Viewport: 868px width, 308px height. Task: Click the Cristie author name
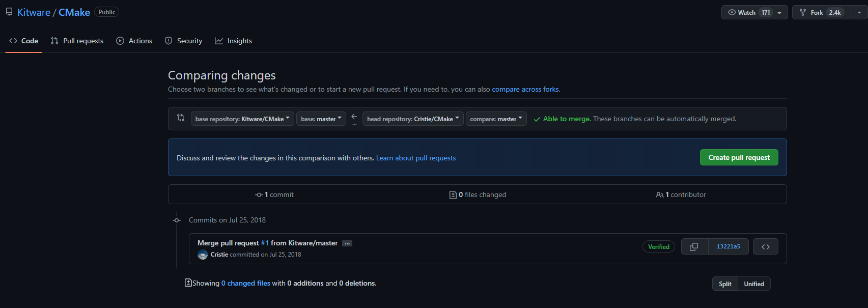pyautogui.click(x=219, y=255)
